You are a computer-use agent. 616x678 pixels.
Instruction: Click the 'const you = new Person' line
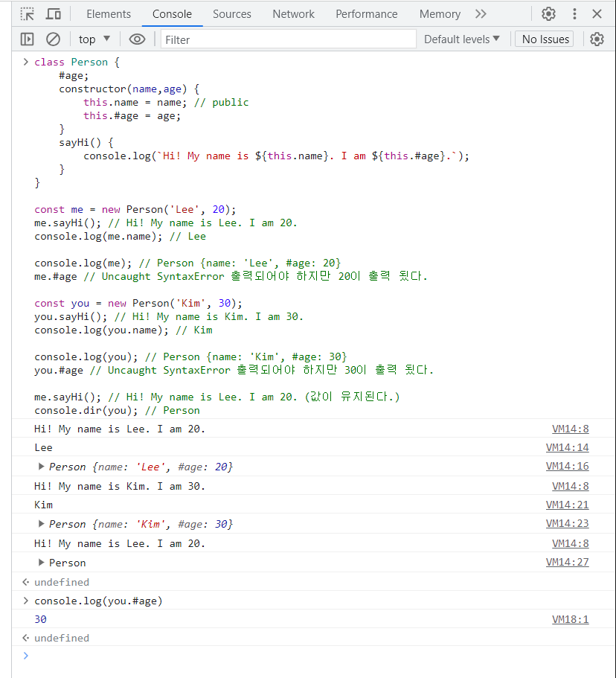[x=138, y=303]
